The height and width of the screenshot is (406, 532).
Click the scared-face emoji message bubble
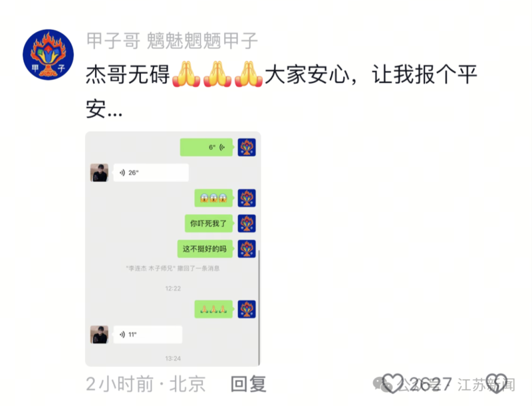[x=213, y=198]
